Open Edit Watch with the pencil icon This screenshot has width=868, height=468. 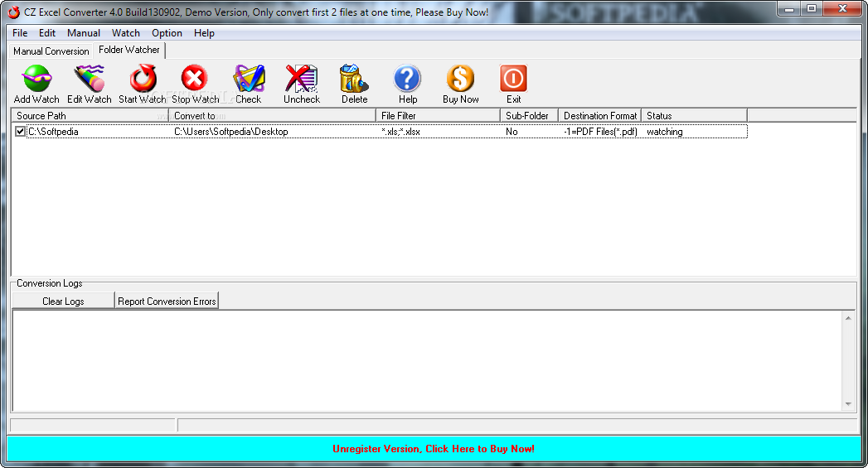coord(90,79)
